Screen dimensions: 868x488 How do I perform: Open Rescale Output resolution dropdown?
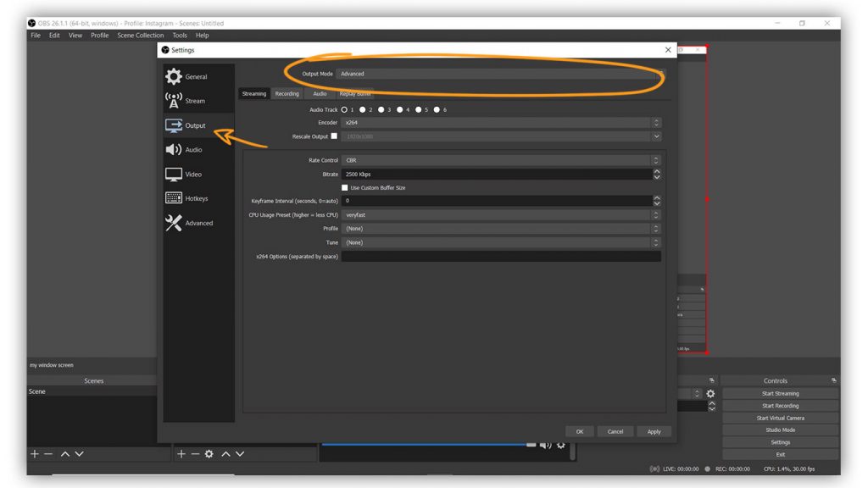(501, 136)
